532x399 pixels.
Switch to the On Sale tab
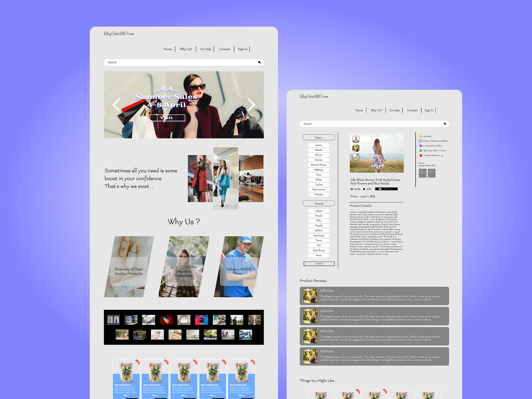tap(205, 49)
